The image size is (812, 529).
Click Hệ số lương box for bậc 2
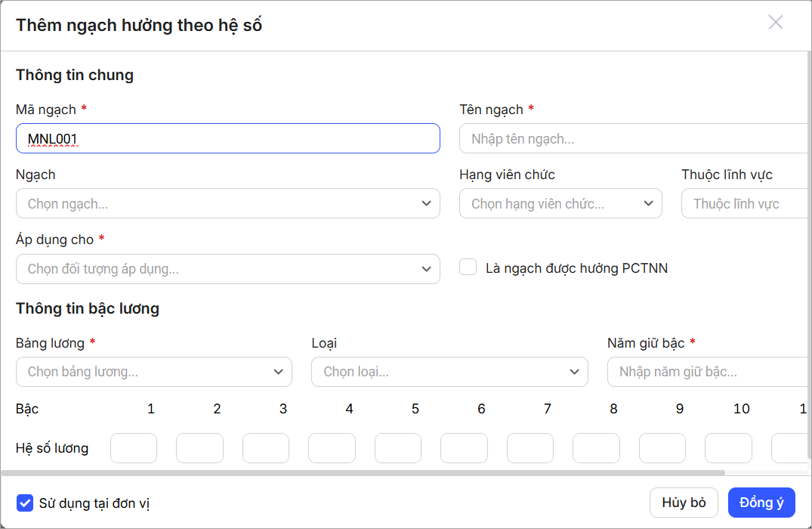[199, 448]
